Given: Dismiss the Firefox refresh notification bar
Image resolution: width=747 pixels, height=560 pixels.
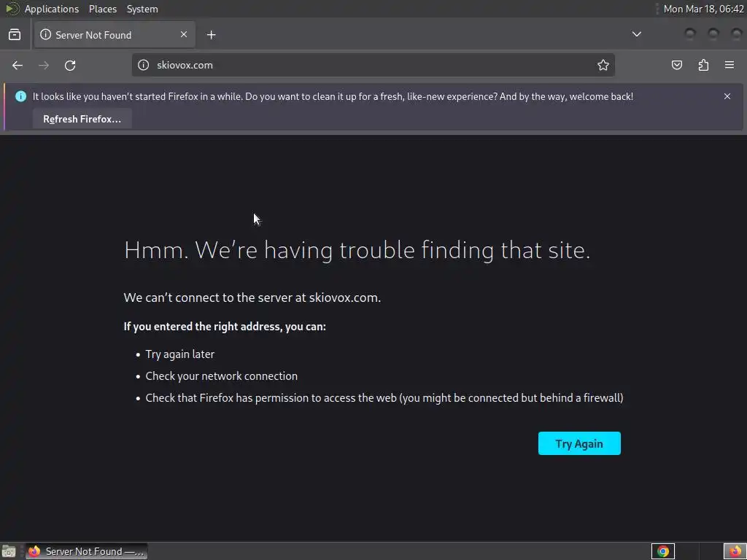Looking at the screenshot, I should [x=727, y=96].
